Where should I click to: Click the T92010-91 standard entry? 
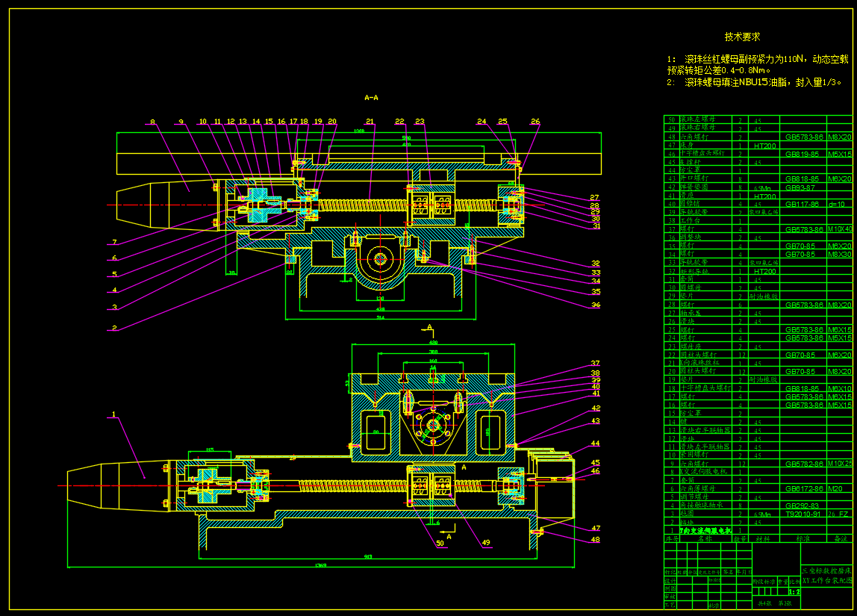pos(803,514)
